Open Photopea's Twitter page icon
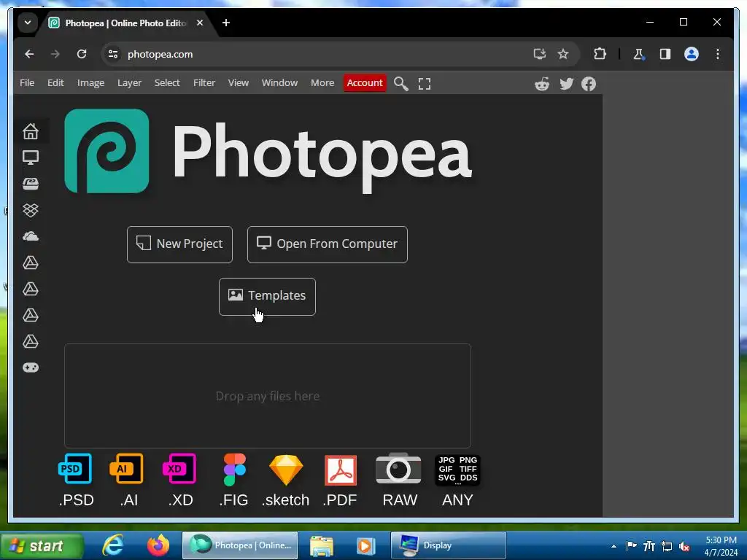This screenshot has width=747, height=560. click(x=566, y=84)
